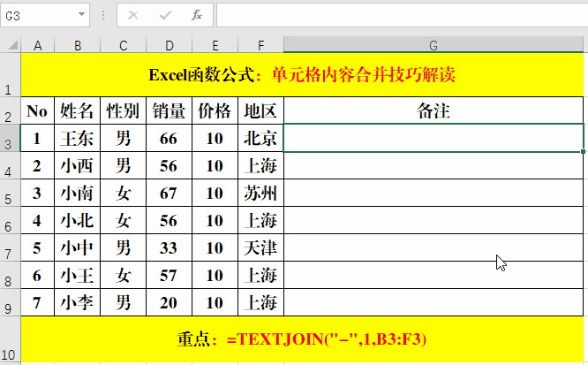Viewport: 588px width, 365px height.
Task: Click the '地区' header cell
Action: click(x=260, y=110)
